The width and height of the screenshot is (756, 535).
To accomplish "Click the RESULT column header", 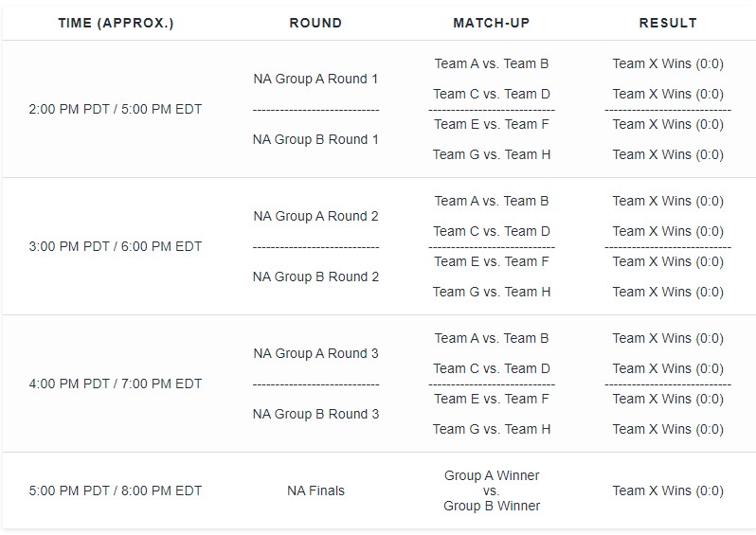I will 668,23.
